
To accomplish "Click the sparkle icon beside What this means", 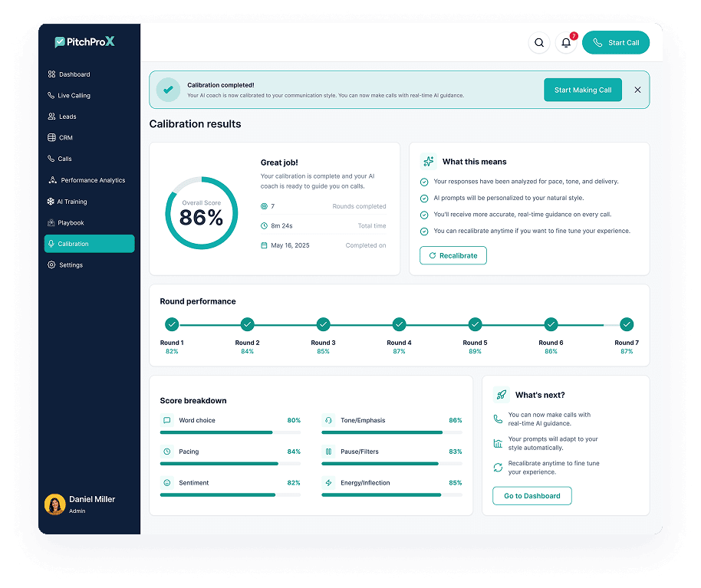I will pos(428,161).
